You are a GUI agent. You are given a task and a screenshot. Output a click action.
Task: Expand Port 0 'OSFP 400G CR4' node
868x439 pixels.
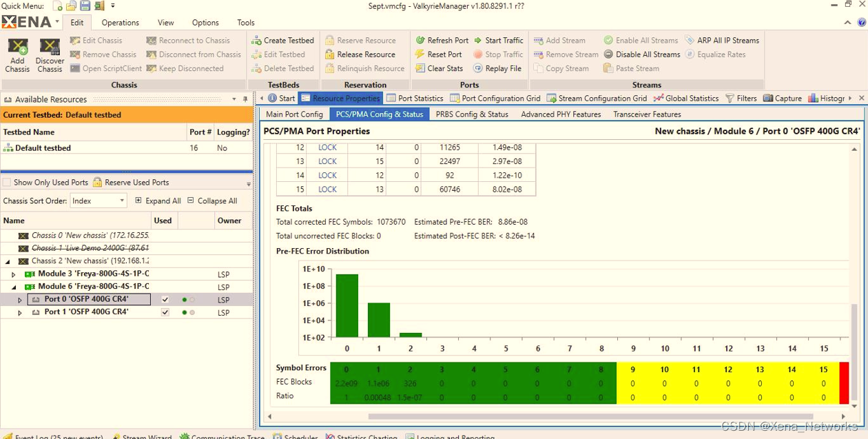tap(19, 300)
